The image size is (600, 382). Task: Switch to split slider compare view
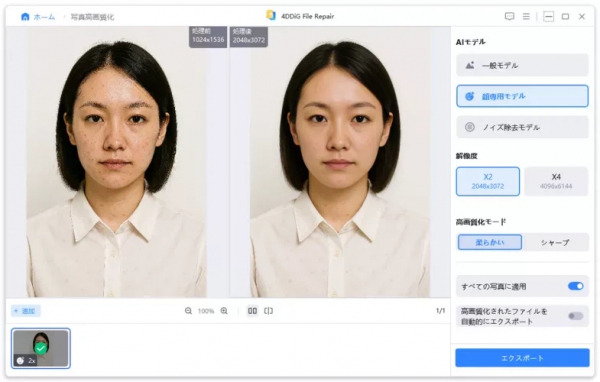[x=269, y=311]
